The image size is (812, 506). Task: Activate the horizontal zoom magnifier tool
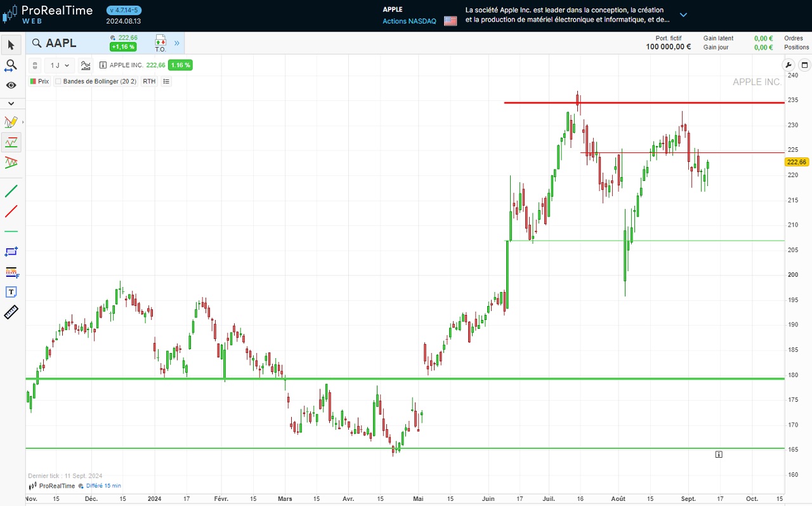tap(11, 65)
